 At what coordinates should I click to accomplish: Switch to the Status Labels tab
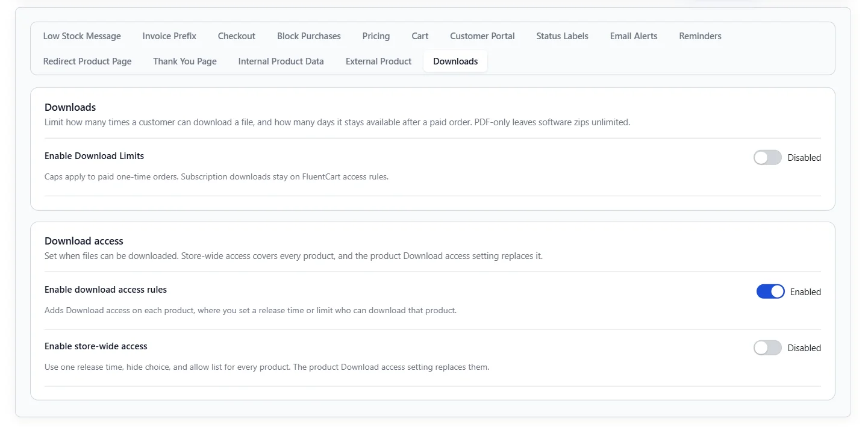[x=562, y=36]
